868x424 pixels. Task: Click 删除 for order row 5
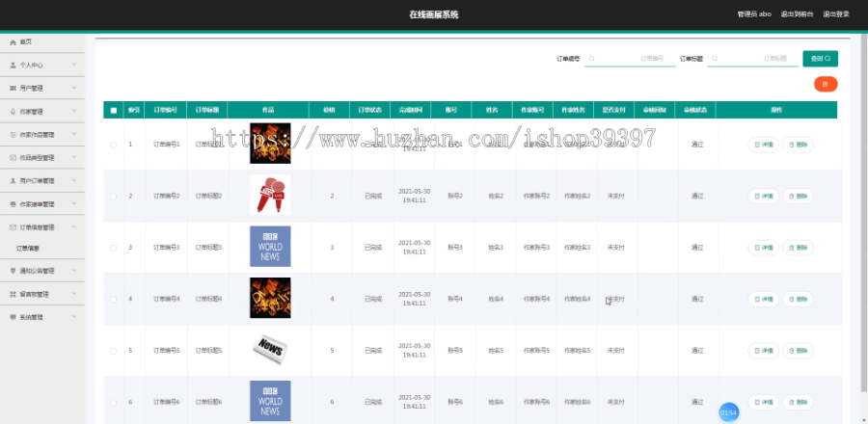[x=798, y=351]
